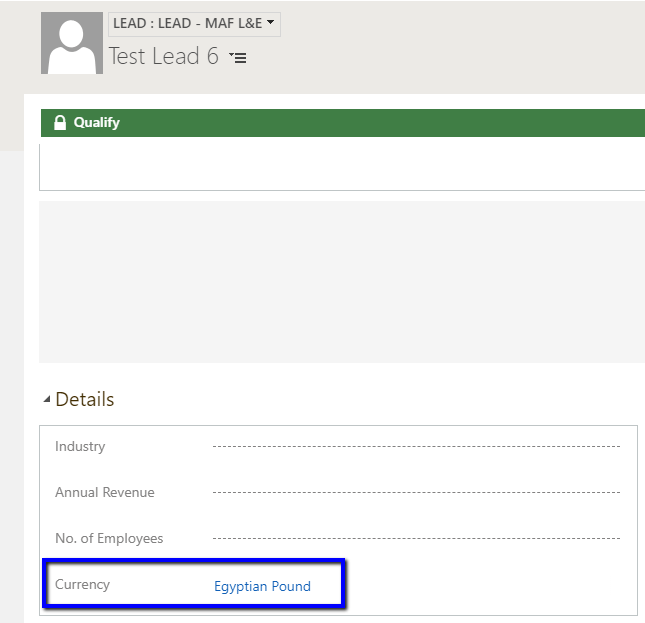The width and height of the screenshot is (645, 623).
Task: Collapse the Details section triangle
Action: tap(46, 400)
